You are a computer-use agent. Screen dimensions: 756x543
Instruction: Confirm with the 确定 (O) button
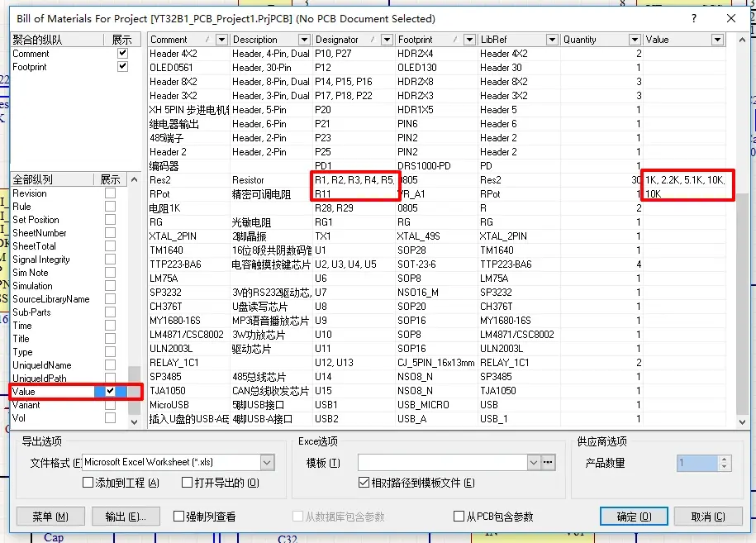point(634,517)
